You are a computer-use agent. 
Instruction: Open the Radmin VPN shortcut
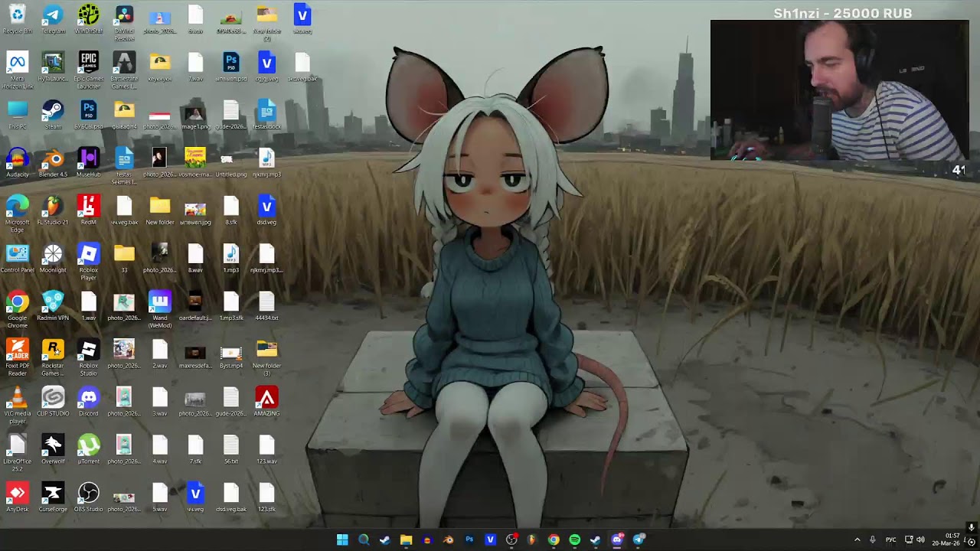(53, 307)
